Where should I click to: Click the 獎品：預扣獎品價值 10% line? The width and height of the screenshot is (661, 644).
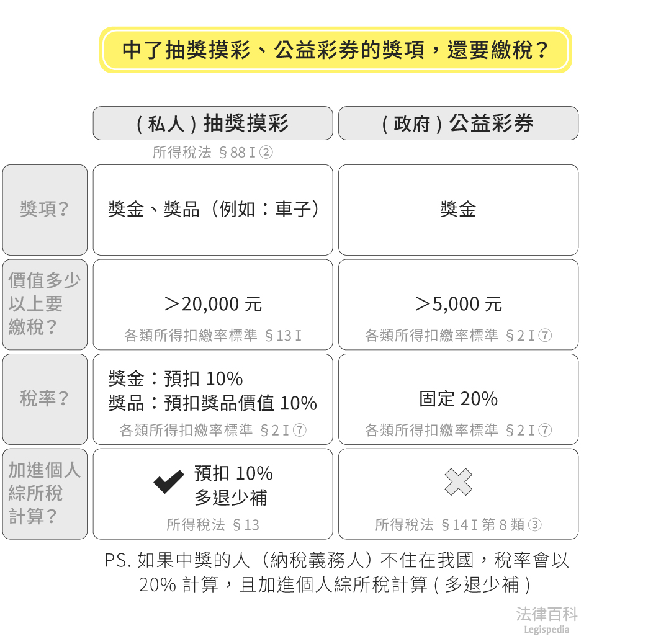[x=212, y=403]
